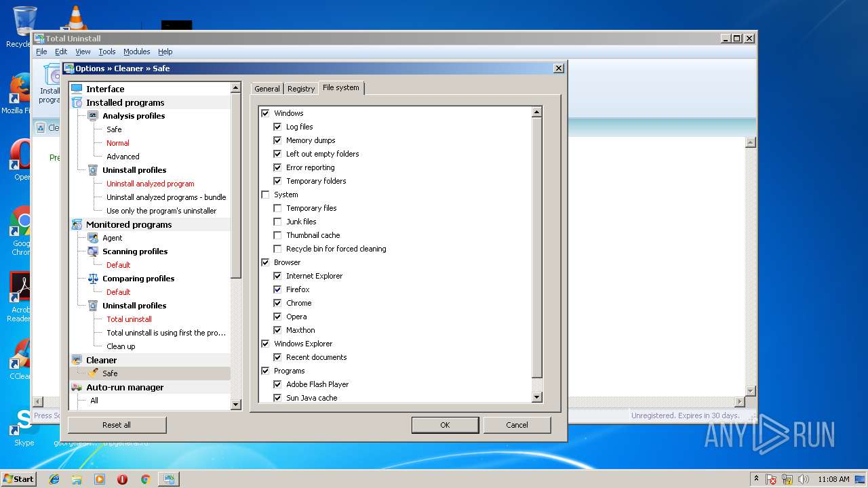This screenshot has width=868, height=488.
Task: Click the Auto-run manager icon
Action: [x=77, y=387]
